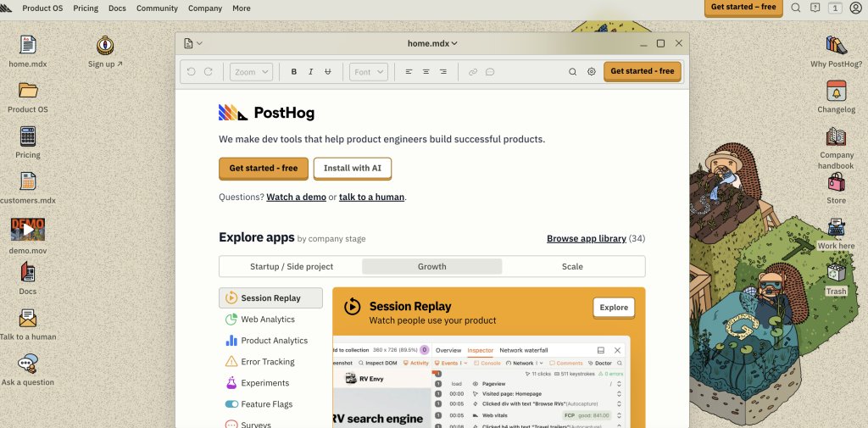Select Feature Flags in the app list
Image resolution: width=868 pixels, height=428 pixels.
click(270, 404)
